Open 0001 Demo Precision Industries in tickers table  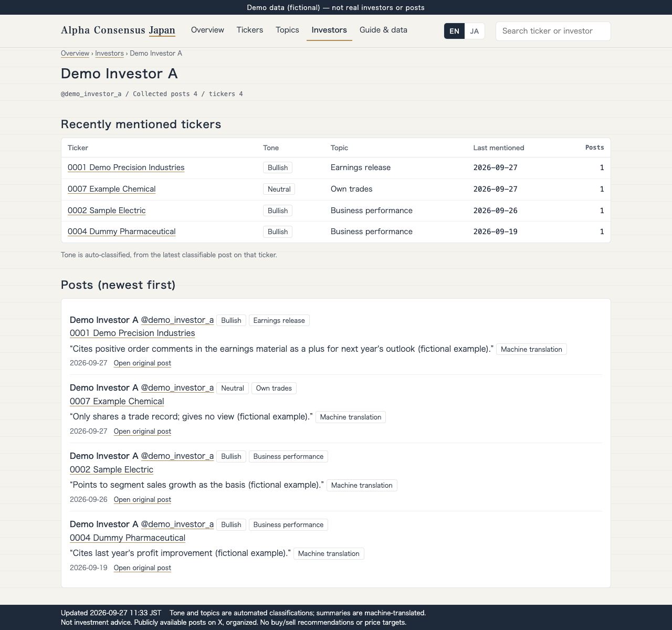tap(126, 167)
